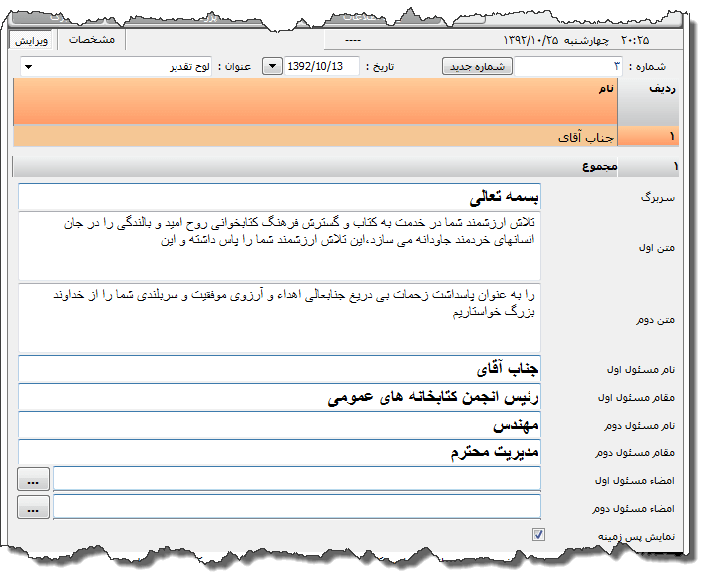
Task: Select row number ۱ in ردیف column
Action: [648, 136]
